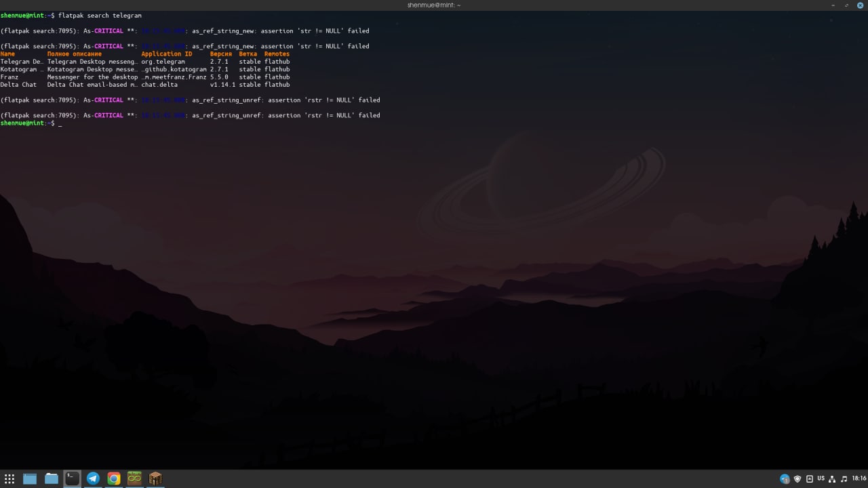Open the 18:16 clock calendar
This screenshot has height=488, width=868.
tap(859, 479)
